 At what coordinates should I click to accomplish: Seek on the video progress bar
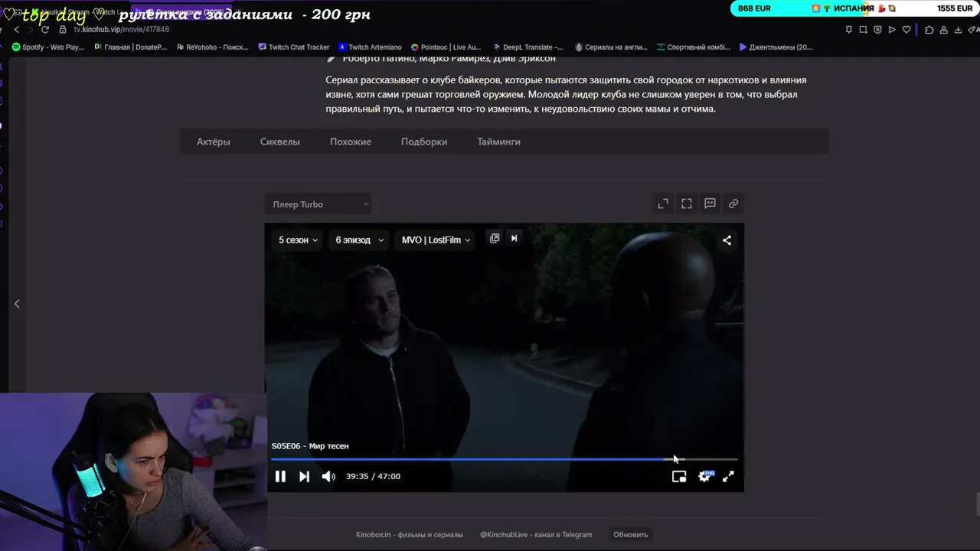coord(505,459)
